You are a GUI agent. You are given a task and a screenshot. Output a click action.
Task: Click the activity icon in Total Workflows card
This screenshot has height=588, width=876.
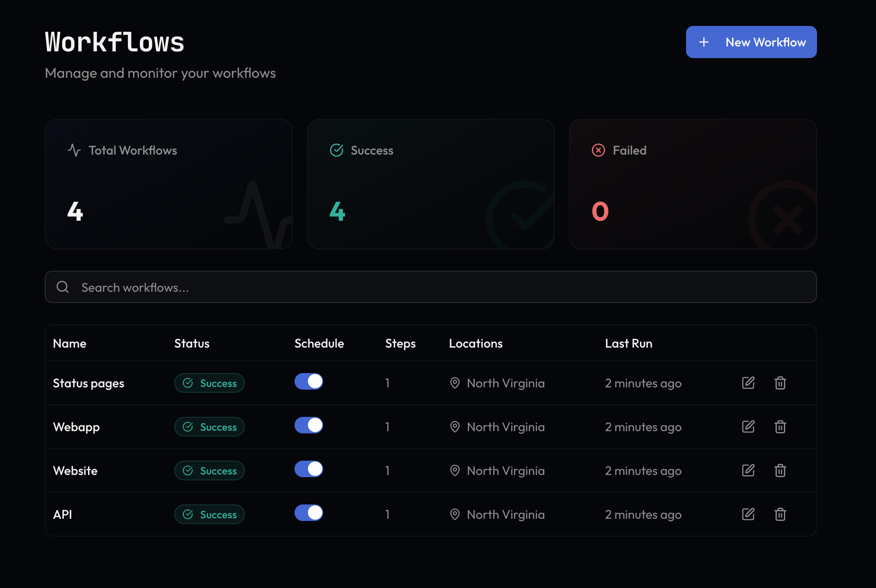[x=74, y=150]
